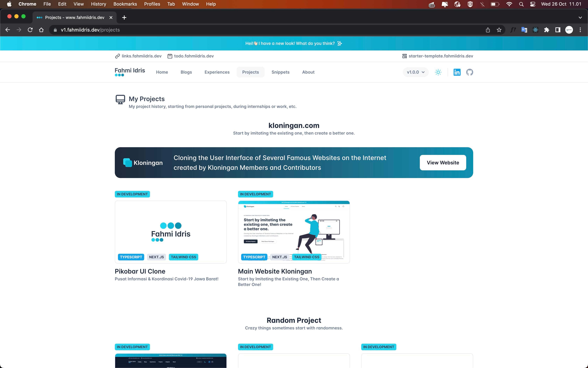Toggle light/dark theme sun icon

(438, 72)
